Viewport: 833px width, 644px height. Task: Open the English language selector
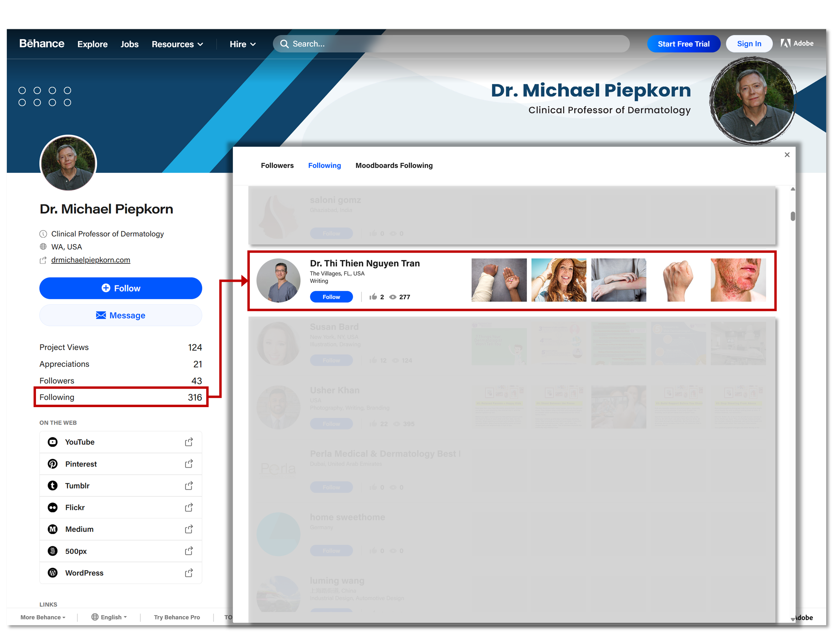click(x=109, y=617)
